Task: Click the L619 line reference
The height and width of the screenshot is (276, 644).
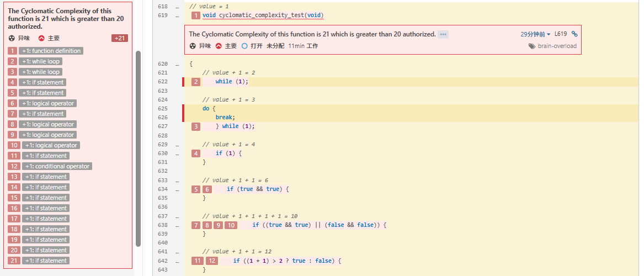Action: [561, 34]
